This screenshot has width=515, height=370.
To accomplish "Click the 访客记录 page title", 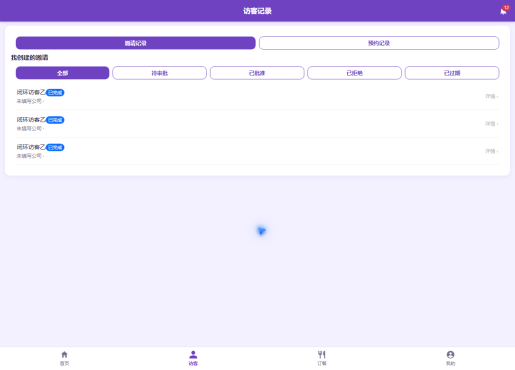I will point(257,11).
